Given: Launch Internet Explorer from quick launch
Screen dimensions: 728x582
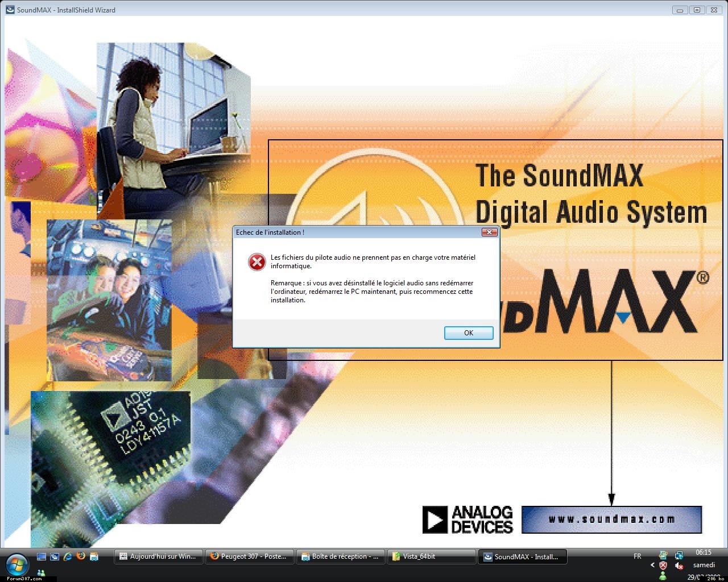Looking at the screenshot, I should (68, 556).
